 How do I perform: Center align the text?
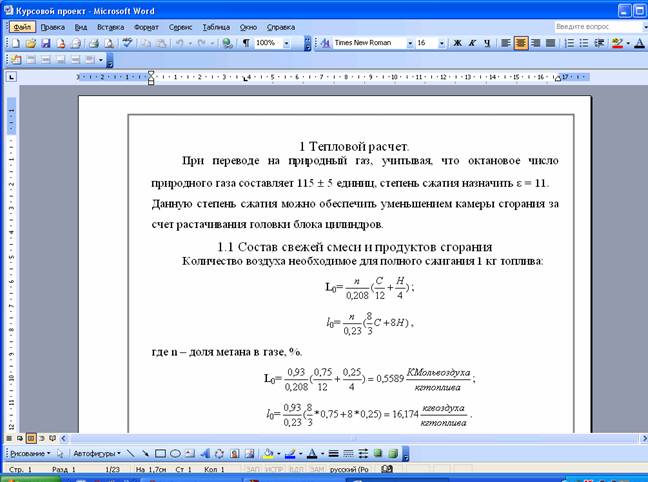point(521,43)
